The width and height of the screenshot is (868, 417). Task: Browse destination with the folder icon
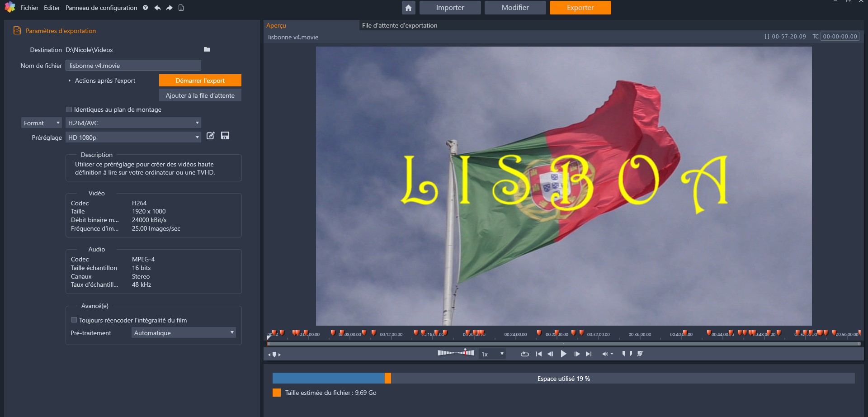[x=207, y=49]
